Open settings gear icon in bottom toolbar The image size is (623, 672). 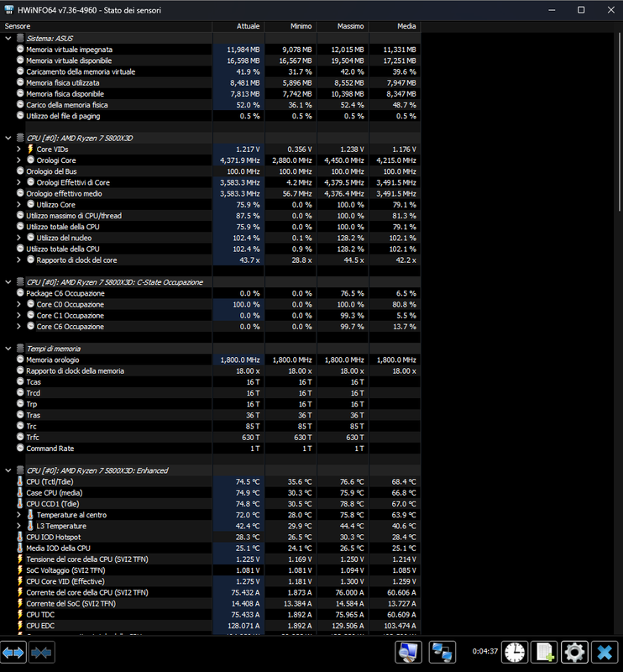point(574,653)
